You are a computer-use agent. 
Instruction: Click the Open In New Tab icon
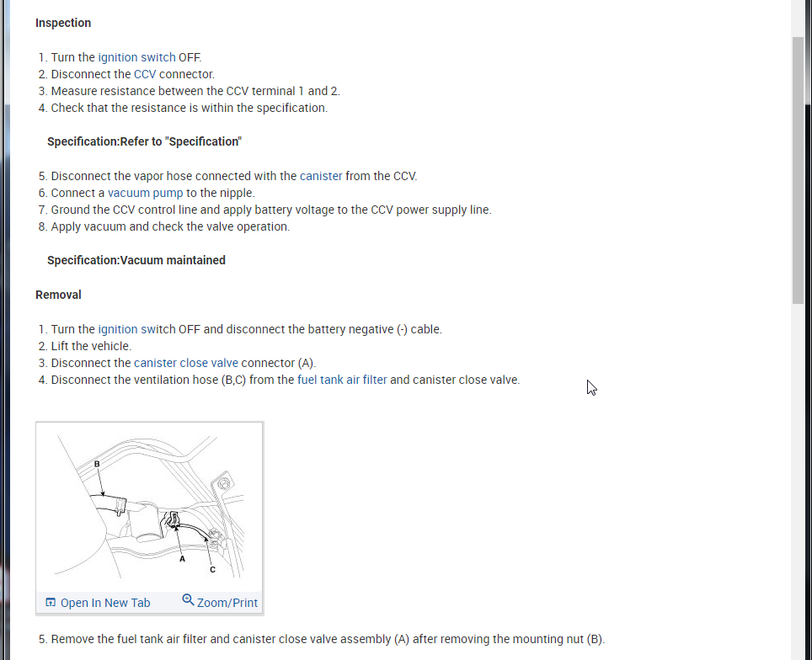point(51,603)
